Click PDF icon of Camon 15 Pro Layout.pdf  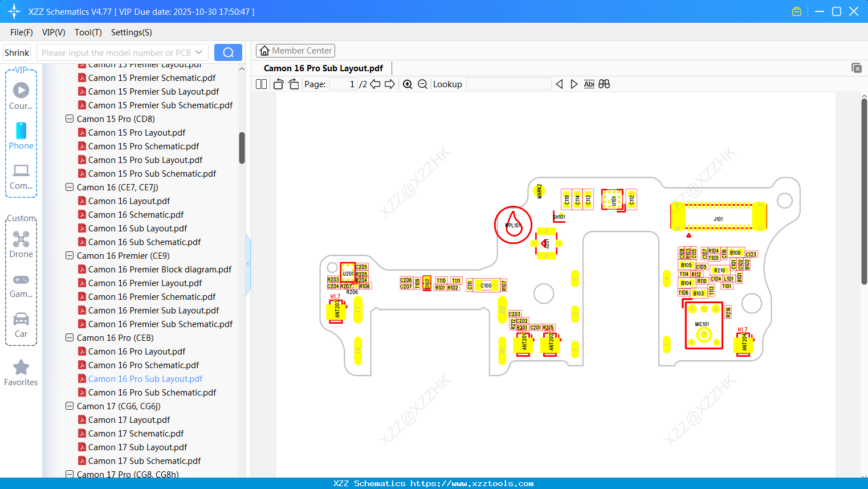82,133
